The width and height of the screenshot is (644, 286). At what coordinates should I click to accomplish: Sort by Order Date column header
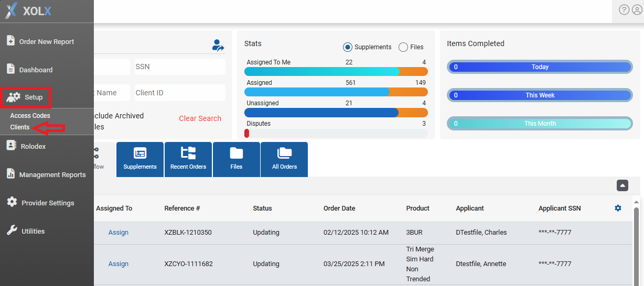339,208
